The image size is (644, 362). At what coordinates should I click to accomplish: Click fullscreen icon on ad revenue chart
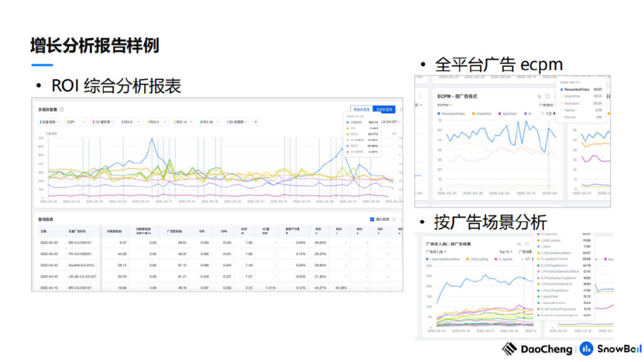tap(527, 244)
